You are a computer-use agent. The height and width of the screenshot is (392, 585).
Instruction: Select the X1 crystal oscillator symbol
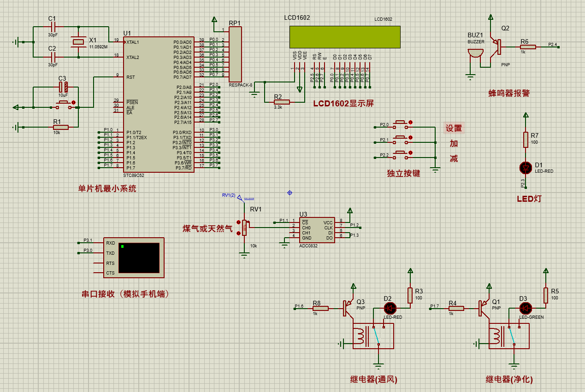pyautogui.click(x=78, y=42)
